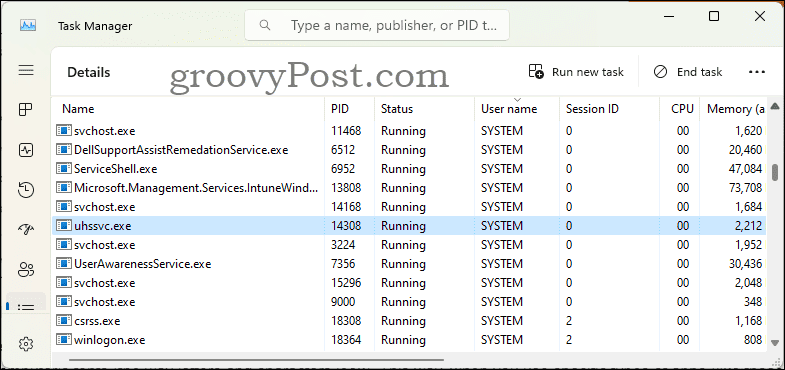
Task: Minimize the Task Manager window
Action: 669,16
